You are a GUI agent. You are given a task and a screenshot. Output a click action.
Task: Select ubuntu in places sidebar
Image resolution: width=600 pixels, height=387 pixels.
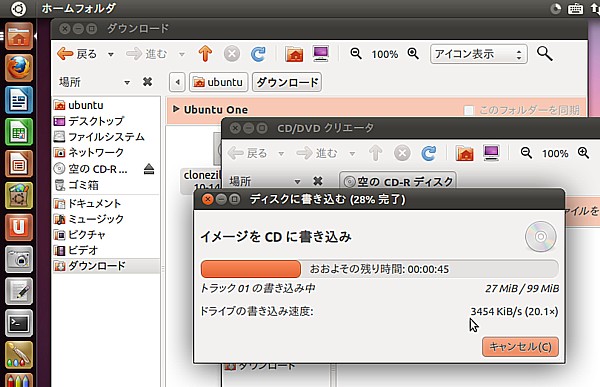click(x=106, y=105)
